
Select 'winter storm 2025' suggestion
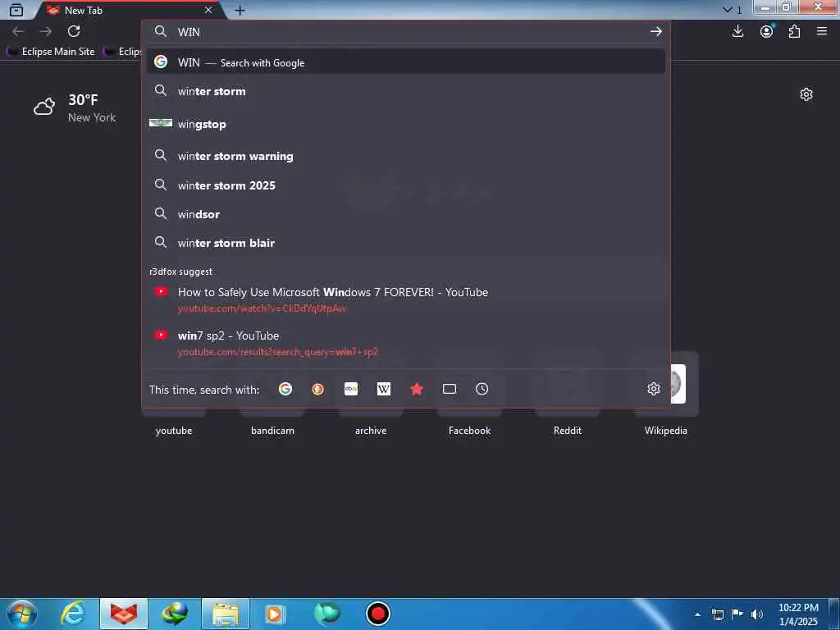coord(405,185)
